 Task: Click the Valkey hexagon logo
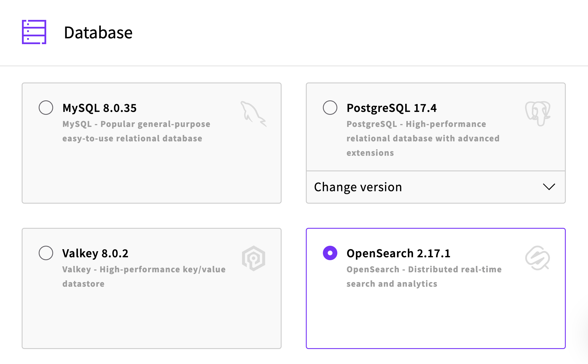[x=254, y=258]
